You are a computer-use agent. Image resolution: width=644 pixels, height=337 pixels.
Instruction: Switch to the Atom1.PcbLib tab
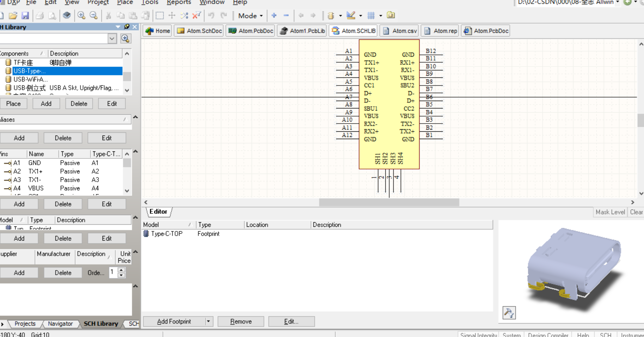[x=302, y=31]
